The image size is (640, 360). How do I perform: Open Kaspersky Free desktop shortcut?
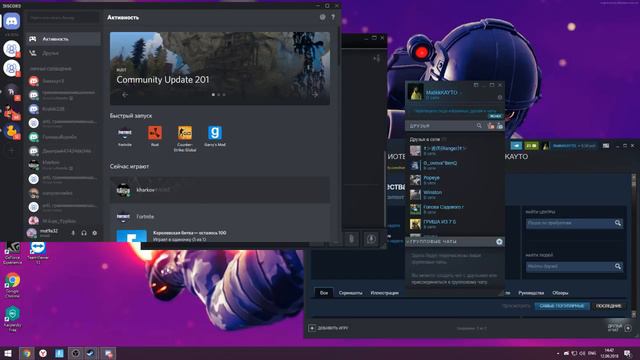pos(12,319)
